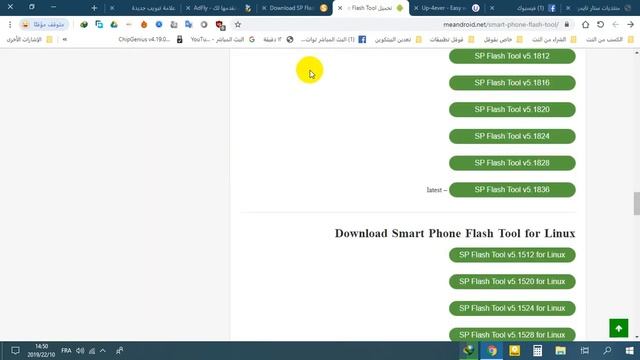The height and width of the screenshot is (360, 640).
Task: Open the taskbar search magnifier
Action: (x=607, y=351)
